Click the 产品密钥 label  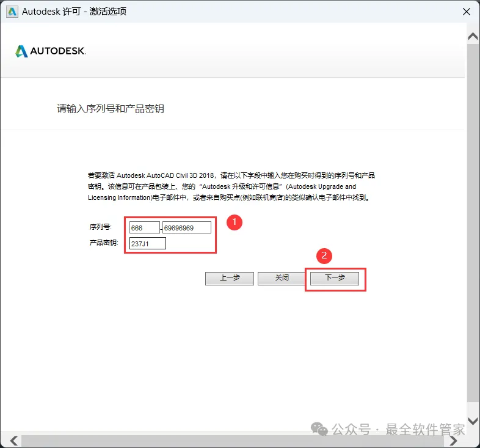click(x=104, y=243)
